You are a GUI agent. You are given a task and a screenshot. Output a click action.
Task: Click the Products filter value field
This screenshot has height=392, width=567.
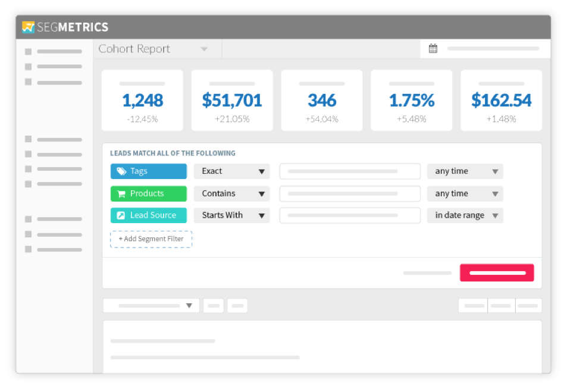[x=350, y=194]
